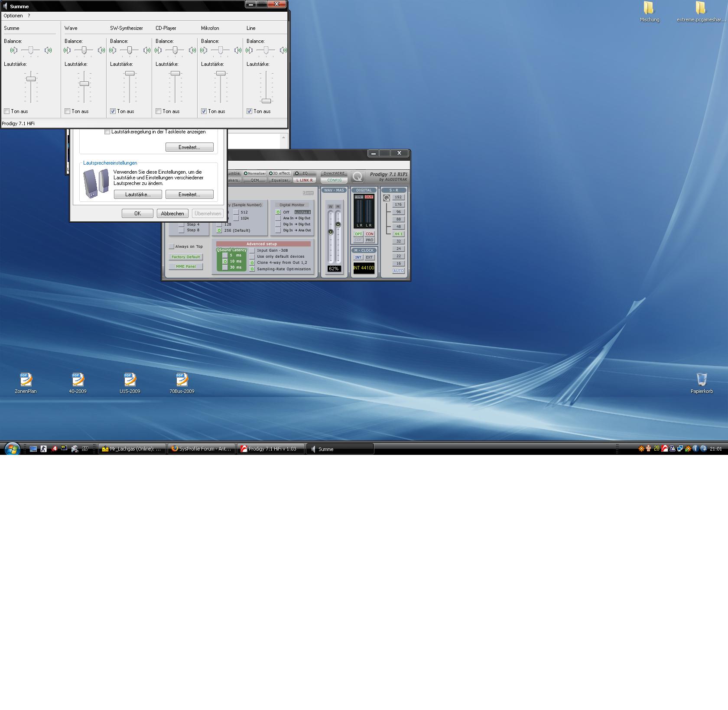
Task: Launch the Counter-Strike quick launch icon
Action: click(x=43, y=449)
